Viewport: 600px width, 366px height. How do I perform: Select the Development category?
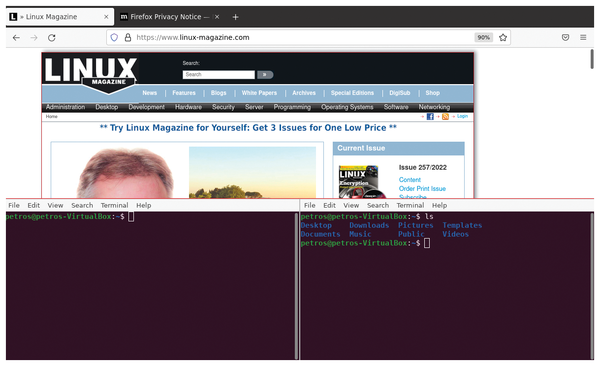[x=147, y=107]
